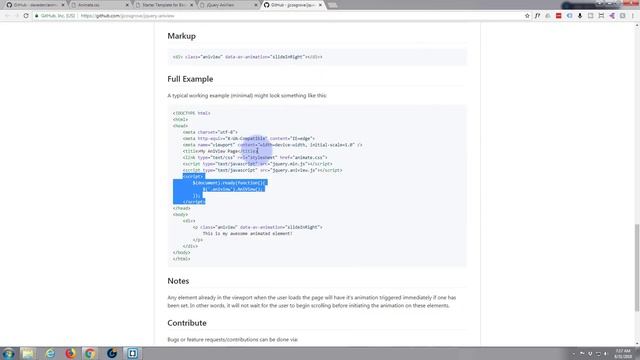The width and height of the screenshot is (640, 360).
Task: Close the jQuery AniView tab
Action: click(256, 5)
